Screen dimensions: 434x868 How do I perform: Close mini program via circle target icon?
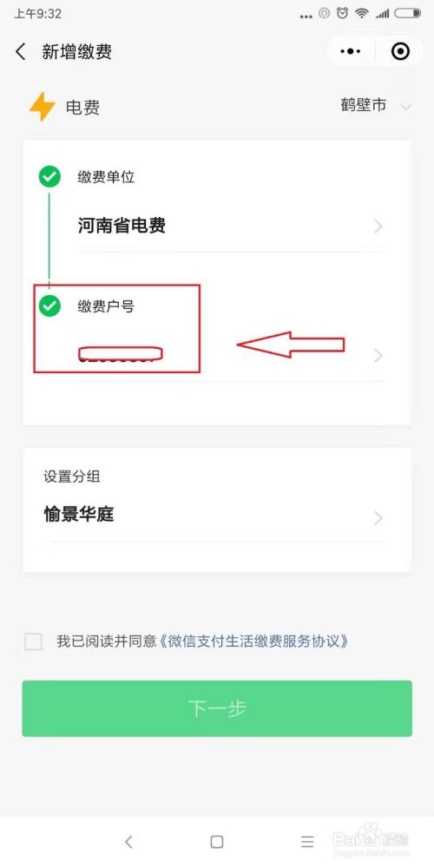pyautogui.click(x=400, y=51)
